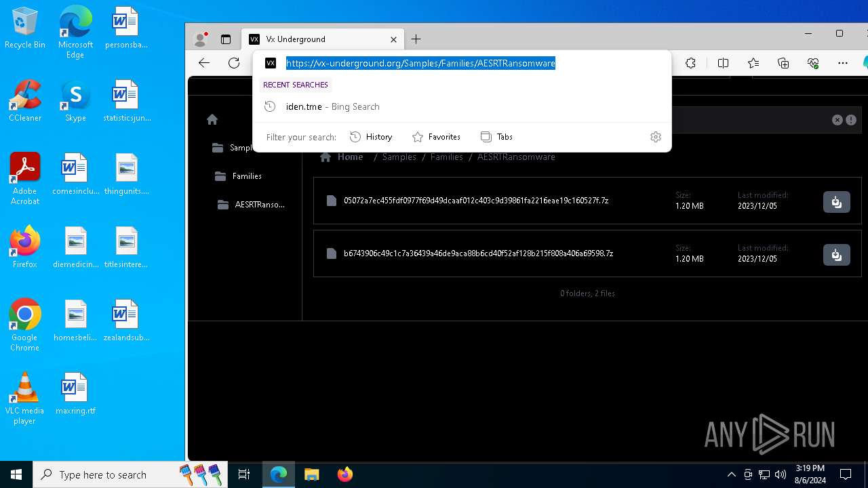Click the address bar URL field
Image resolution: width=868 pixels, height=488 pixels.
461,63
